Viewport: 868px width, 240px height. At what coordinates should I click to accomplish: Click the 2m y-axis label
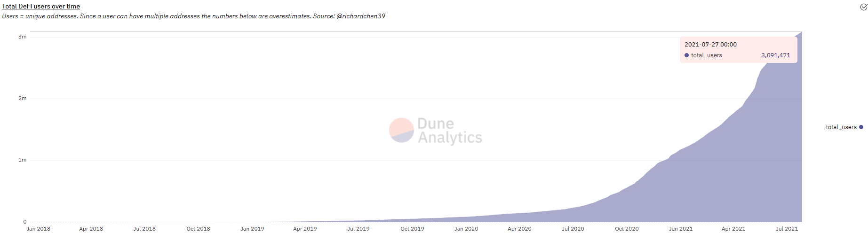(22, 98)
